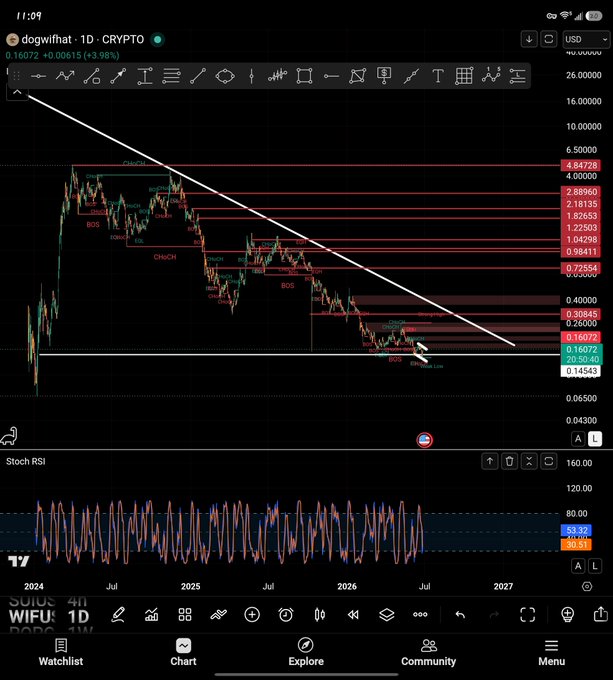The width and height of the screenshot is (613, 680).
Task: Open the USD currency dropdown
Action: pos(586,39)
